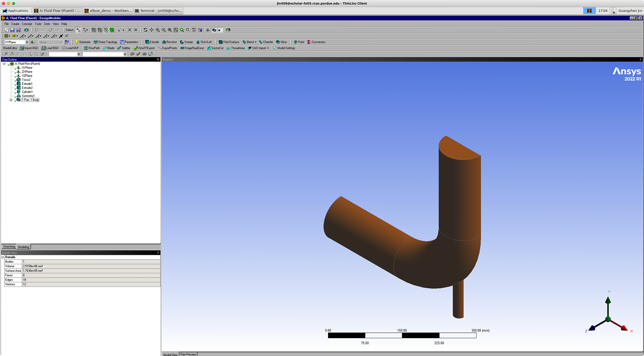Click the Look At face icon
This screenshot has width=644, height=356.
[228, 30]
